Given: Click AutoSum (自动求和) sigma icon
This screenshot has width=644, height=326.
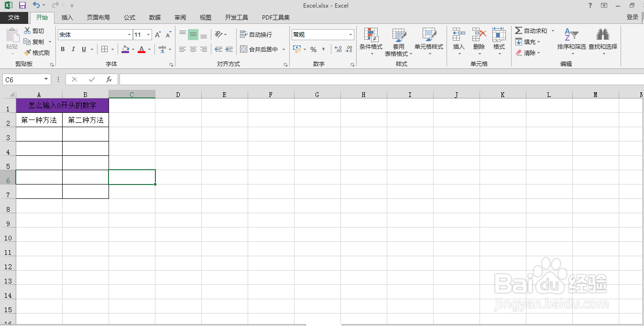Looking at the screenshot, I should (518, 31).
